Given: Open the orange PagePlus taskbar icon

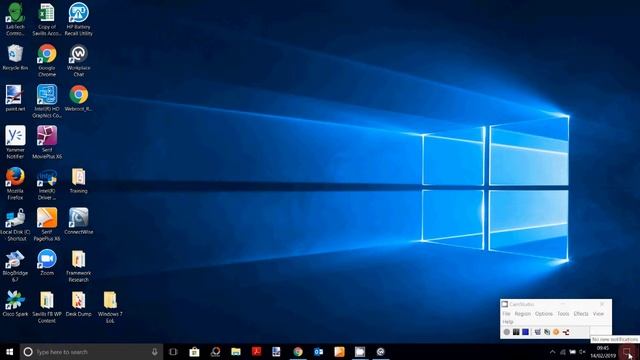Looking at the screenshot, I should 339,352.
